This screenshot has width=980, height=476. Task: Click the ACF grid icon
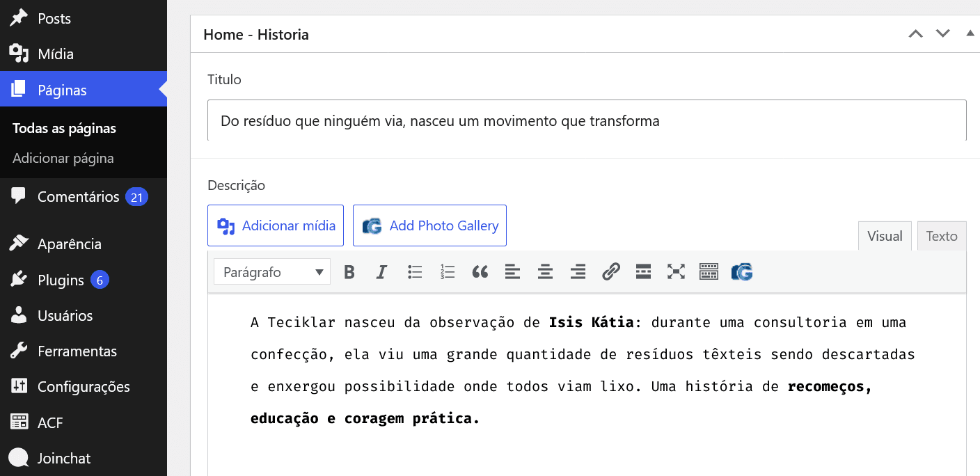click(x=19, y=422)
